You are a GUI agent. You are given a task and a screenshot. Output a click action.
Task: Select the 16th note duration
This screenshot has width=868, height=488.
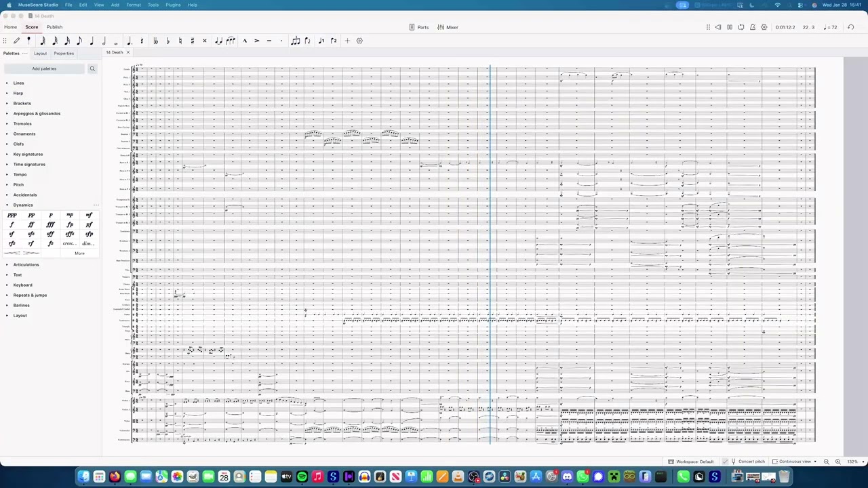67,41
